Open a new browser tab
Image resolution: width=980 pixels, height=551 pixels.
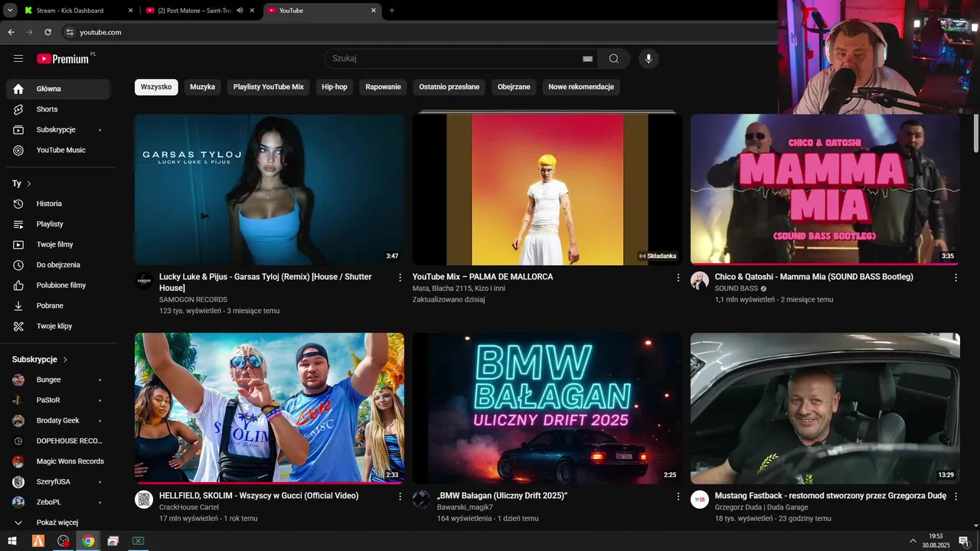click(x=392, y=11)
